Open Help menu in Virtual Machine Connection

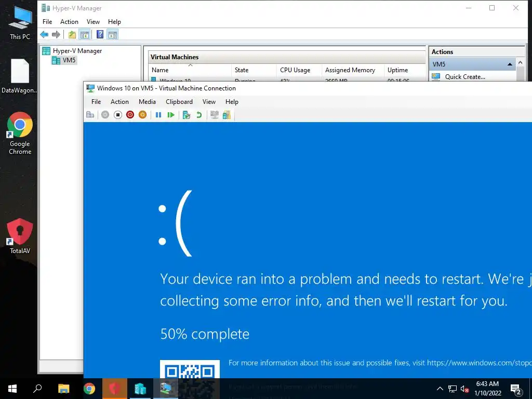(x=232, y=102)
